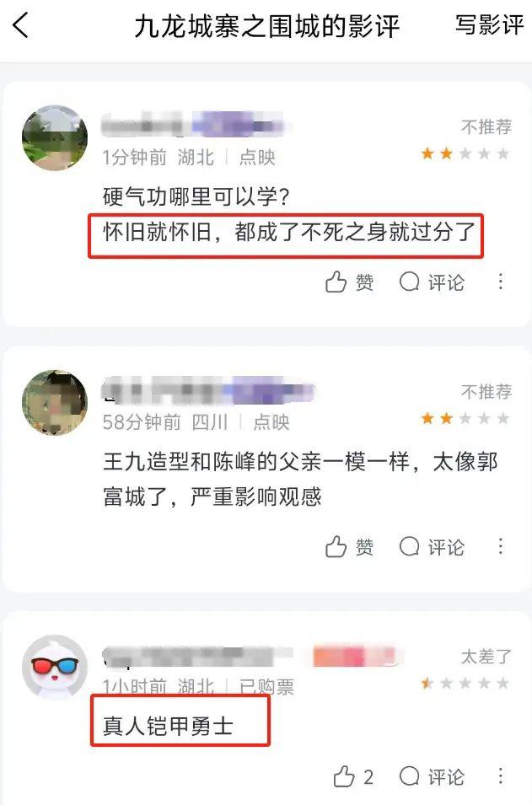This screenshot has width=532, height=805.
Task: Open the 四川 reviewer's avatar
Action: point(55,403)
